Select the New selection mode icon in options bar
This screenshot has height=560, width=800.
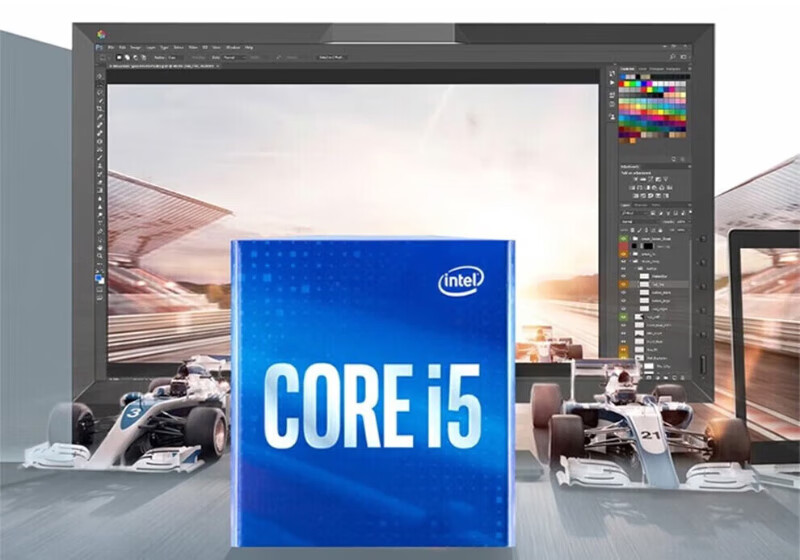[x=119, y=57]
